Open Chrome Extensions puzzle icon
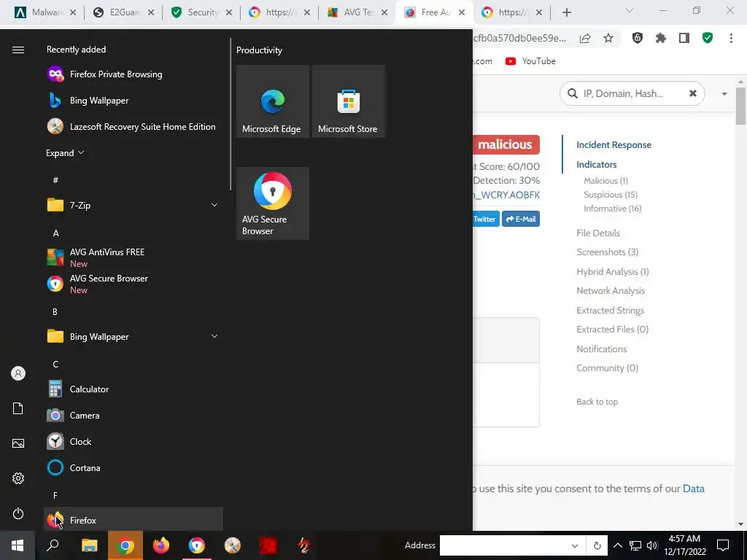 [x=661, y=39]
